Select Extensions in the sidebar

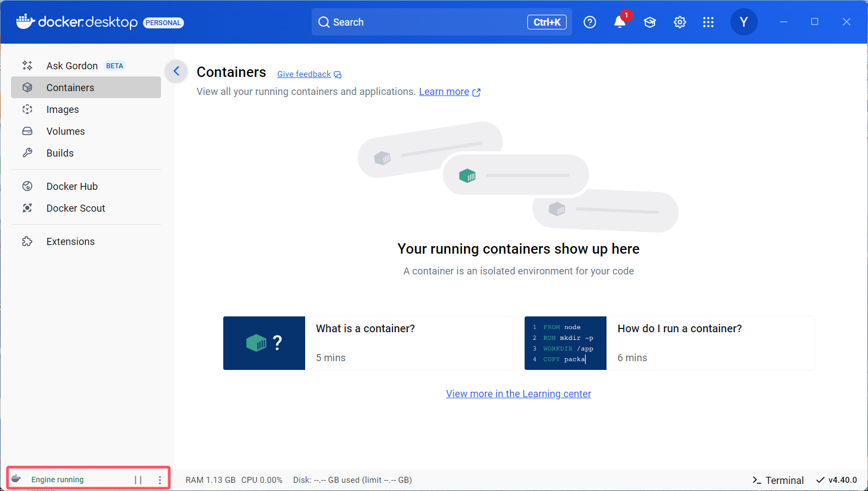(x=86, y=241)
